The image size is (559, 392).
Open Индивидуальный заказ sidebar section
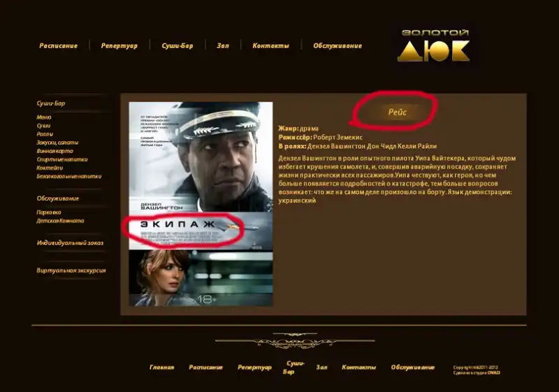click(70, 242)
